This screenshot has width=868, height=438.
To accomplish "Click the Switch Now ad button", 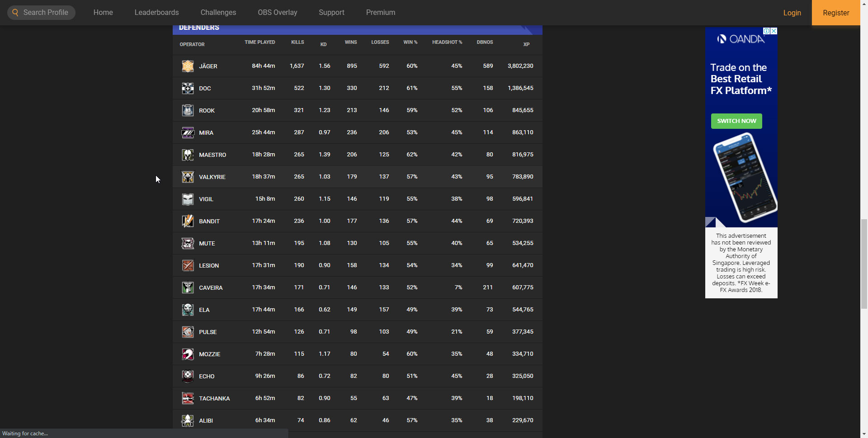I will click(736, 121).
